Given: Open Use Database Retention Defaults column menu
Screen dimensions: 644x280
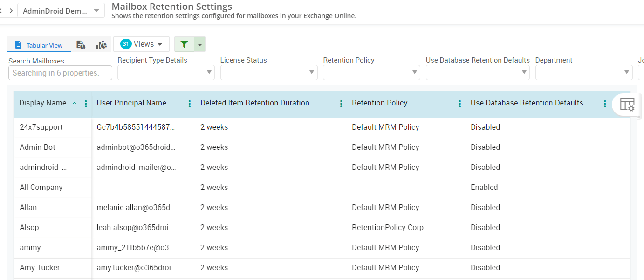Looking at the screenshot, I should pos(605,104).
